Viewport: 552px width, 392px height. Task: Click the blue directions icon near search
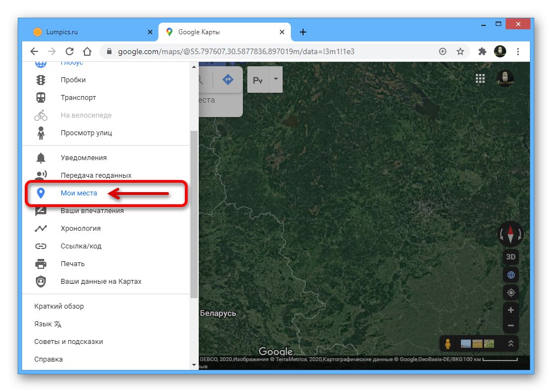[x=227, y=79]
